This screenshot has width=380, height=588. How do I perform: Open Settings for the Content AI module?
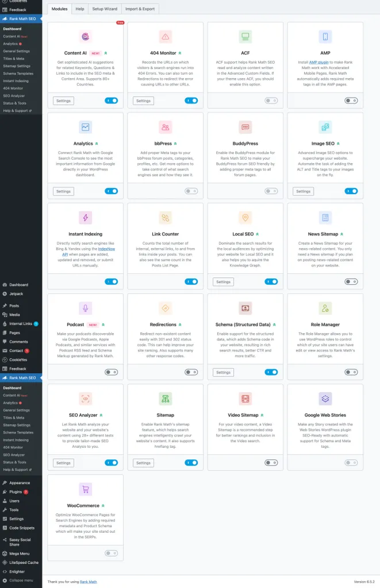[63, 101]
